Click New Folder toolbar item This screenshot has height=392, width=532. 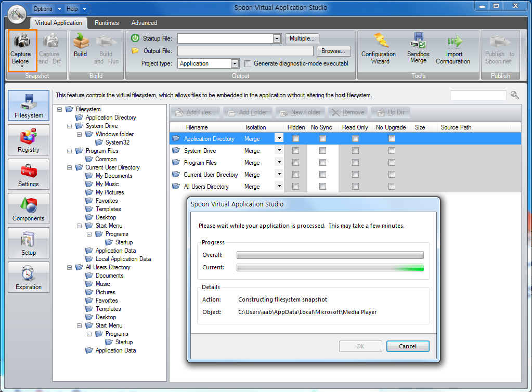click(300, 112)
